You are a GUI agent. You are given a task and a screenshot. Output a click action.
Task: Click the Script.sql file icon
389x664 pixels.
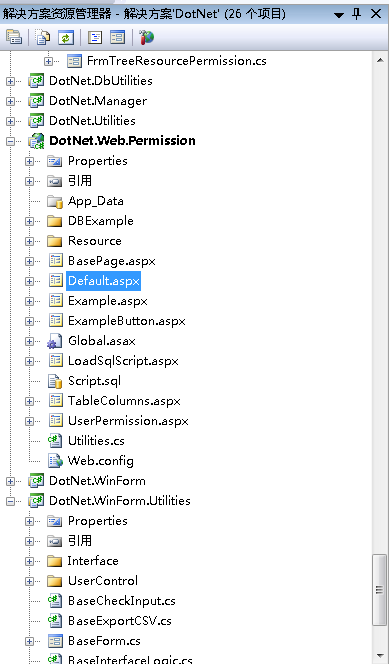click(55, 381)
